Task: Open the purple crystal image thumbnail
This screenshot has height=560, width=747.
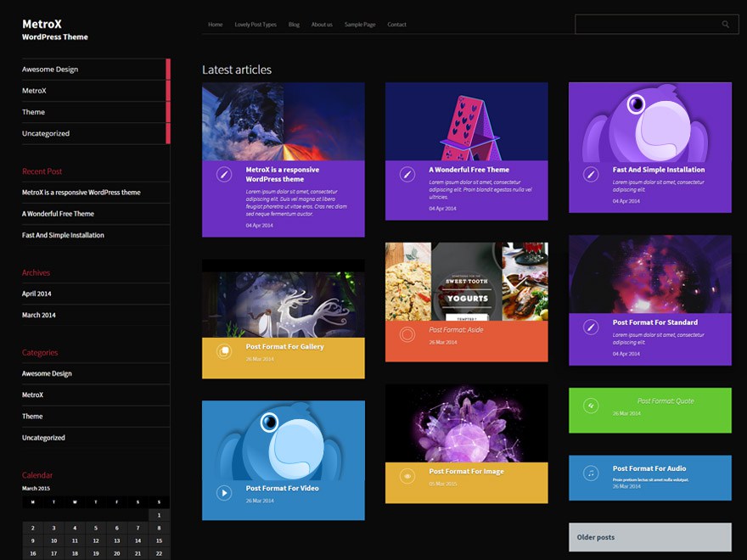Action: (x=466, y=423)
